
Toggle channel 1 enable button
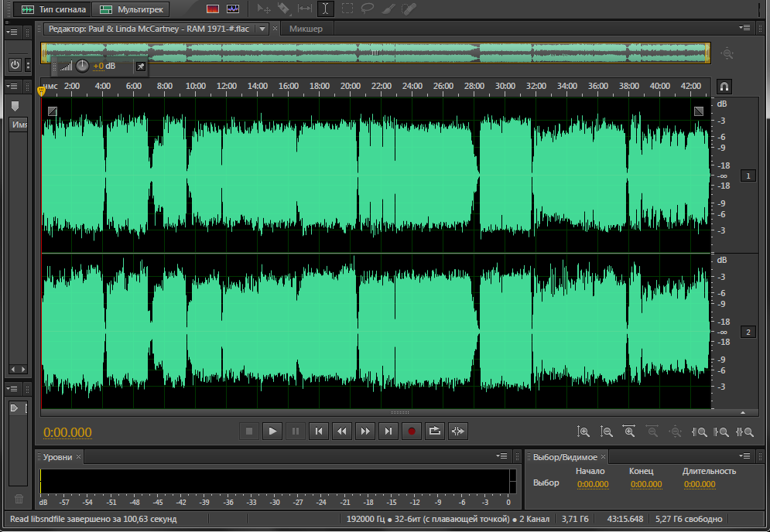(x=748, y=176)
